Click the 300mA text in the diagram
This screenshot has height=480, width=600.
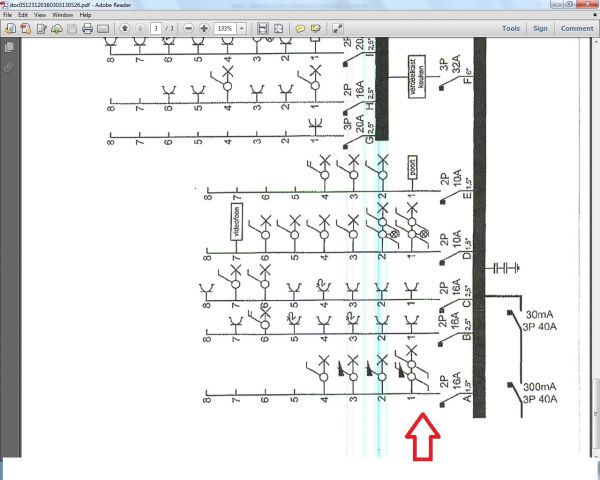(540, 387)
